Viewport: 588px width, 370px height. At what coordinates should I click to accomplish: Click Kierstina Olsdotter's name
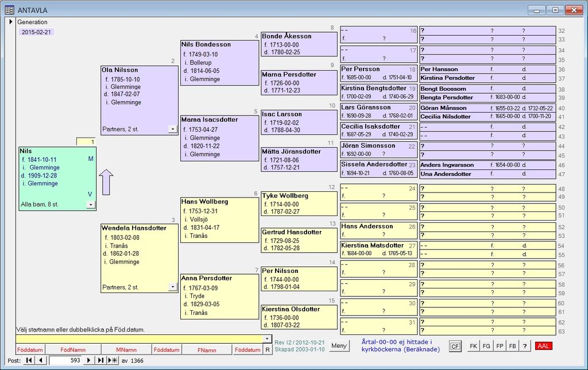tap(291, 309)
